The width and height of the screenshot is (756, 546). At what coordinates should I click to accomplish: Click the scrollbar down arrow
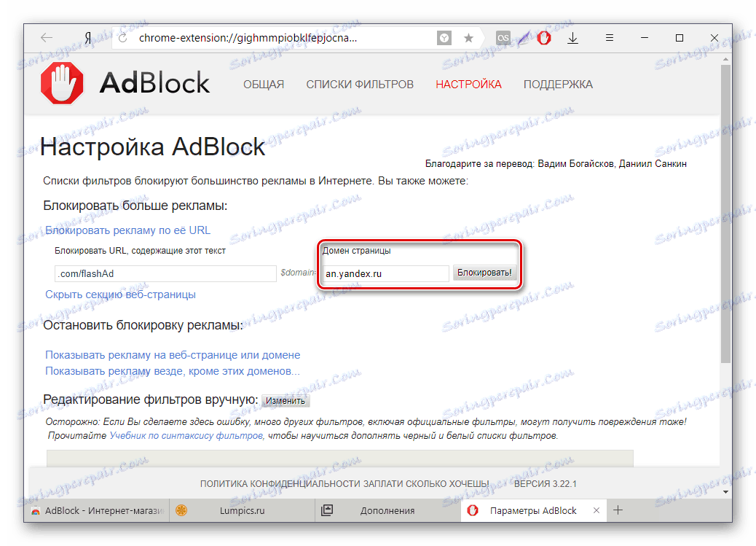(725, 492)
